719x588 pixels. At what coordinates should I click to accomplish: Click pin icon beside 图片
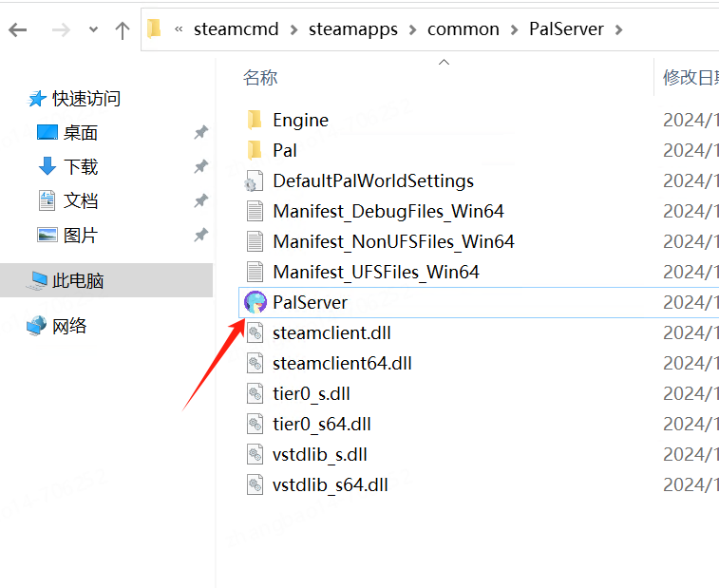tap(200, 236)
